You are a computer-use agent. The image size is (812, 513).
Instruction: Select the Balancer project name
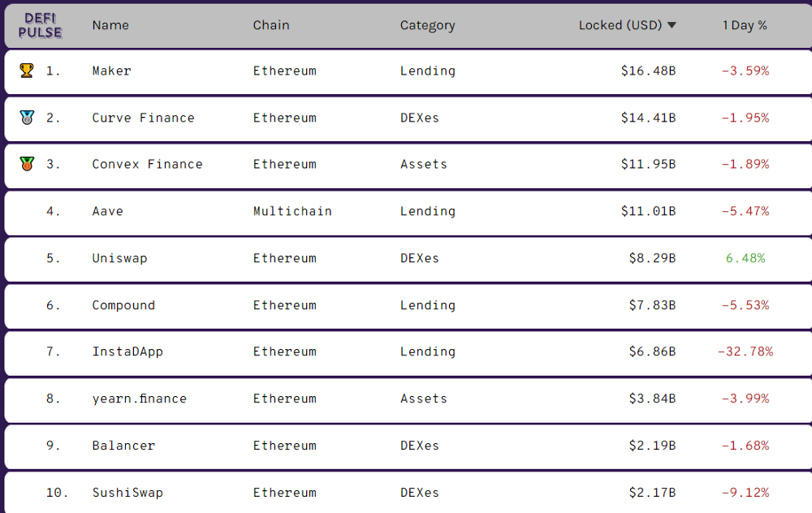(x=123, y=446)
